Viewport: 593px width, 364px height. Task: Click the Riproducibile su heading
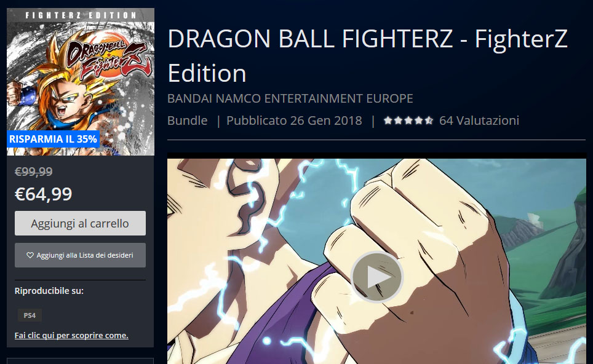(49, 291)
